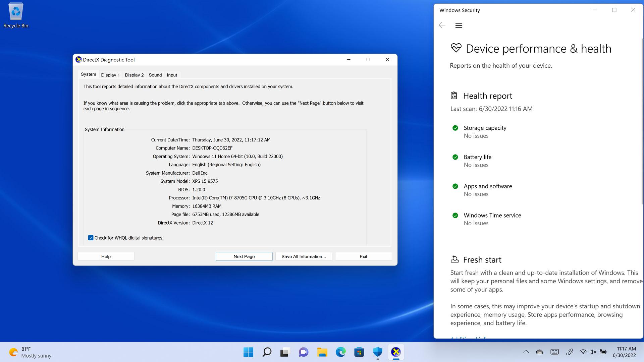Image resolution: width=644 pixels, height=362 pixels.
Task: Open the taskbar clock and date
Action: (x=625, y=352)
